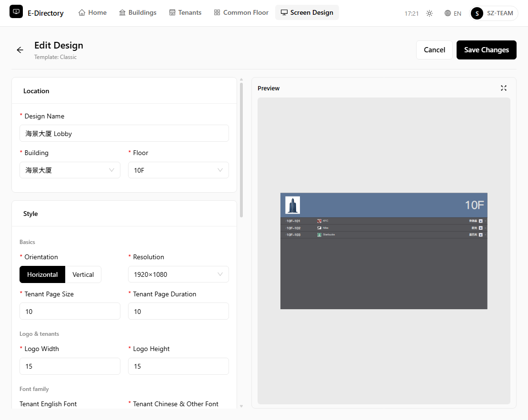Screen dimensions: 528x420
Task: Click the 10F title in preview header
Action: (x=475, y=205)
